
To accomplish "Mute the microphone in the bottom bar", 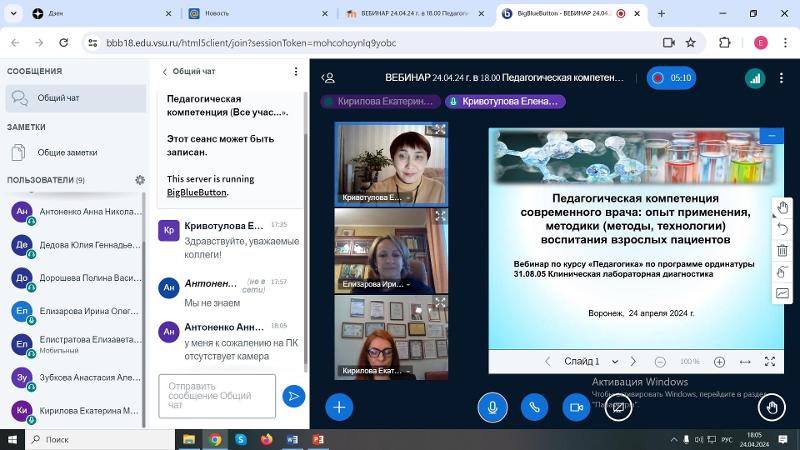I will click(x=491, y=407).
